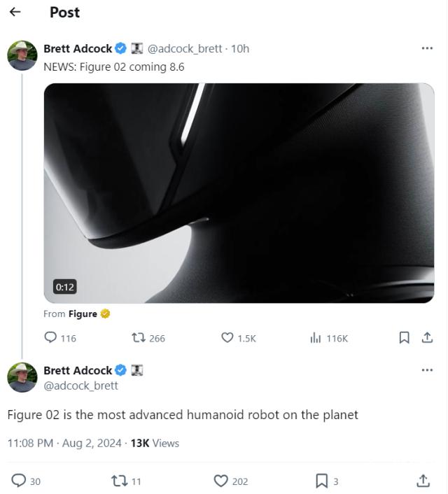This screenshot has height=494, width=448.
Task: Bookmark the post with 3 bookmarks
Action: (x=321, y=481)
